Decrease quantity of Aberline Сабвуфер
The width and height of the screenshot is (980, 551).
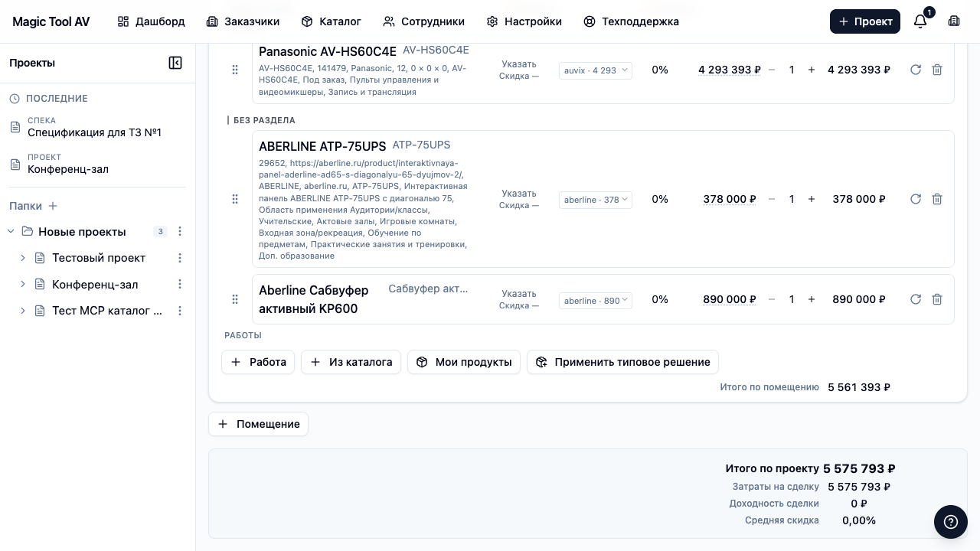coord(772,299)
